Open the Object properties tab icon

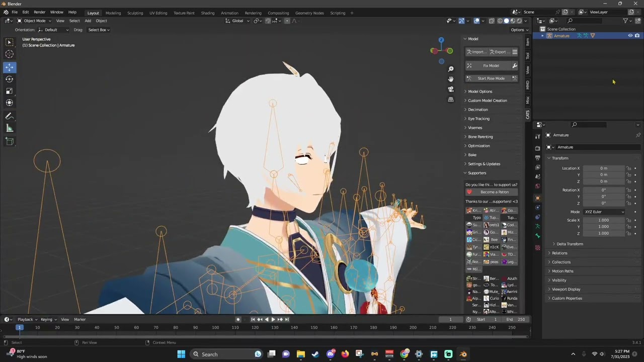pos(538,198)
